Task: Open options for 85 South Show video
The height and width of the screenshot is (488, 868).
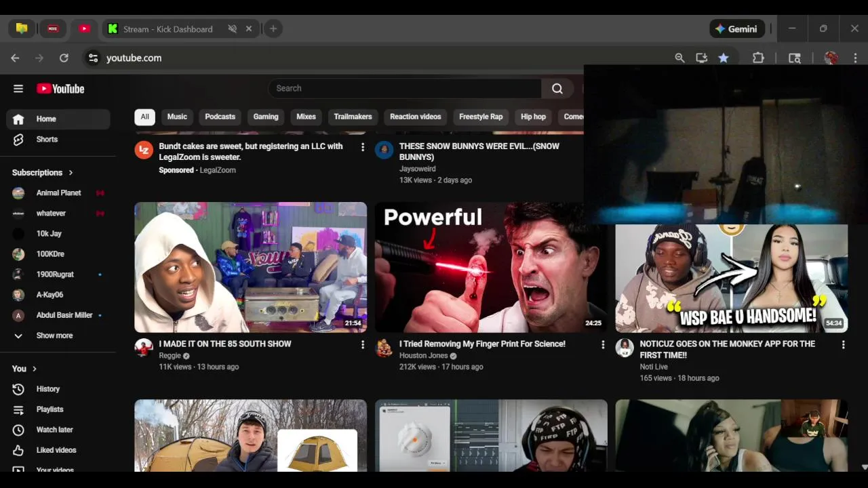Action: [x=363, y=345]
